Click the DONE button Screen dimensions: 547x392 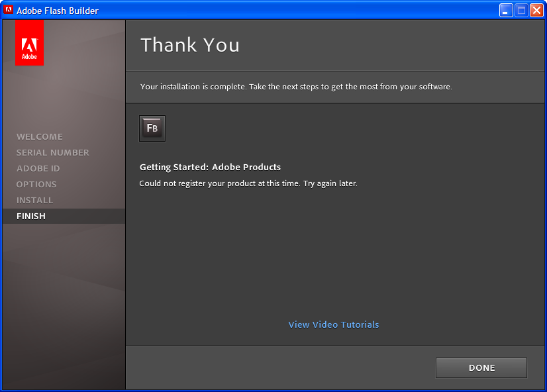(x=481, y=367)
